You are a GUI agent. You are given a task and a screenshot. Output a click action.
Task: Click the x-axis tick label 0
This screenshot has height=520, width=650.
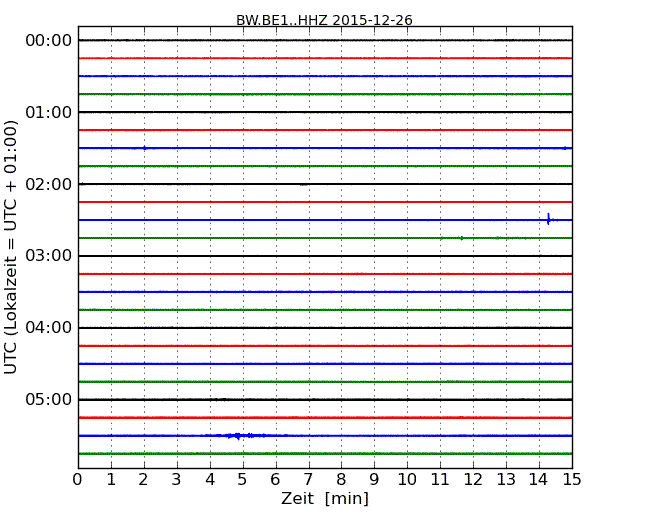78,480
